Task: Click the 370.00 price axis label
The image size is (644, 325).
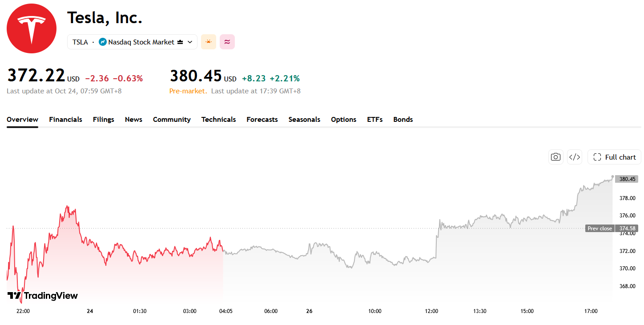Action: coord(628,269)
